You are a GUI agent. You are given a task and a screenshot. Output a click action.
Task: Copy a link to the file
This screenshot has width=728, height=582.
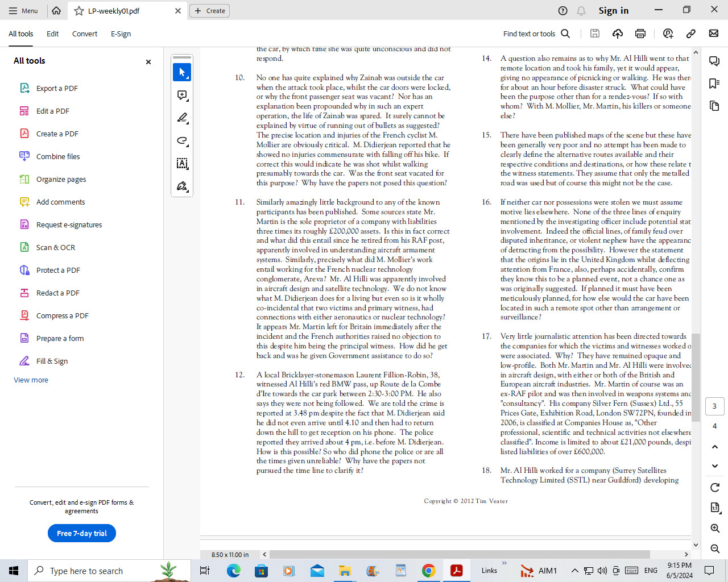point(691,34)
